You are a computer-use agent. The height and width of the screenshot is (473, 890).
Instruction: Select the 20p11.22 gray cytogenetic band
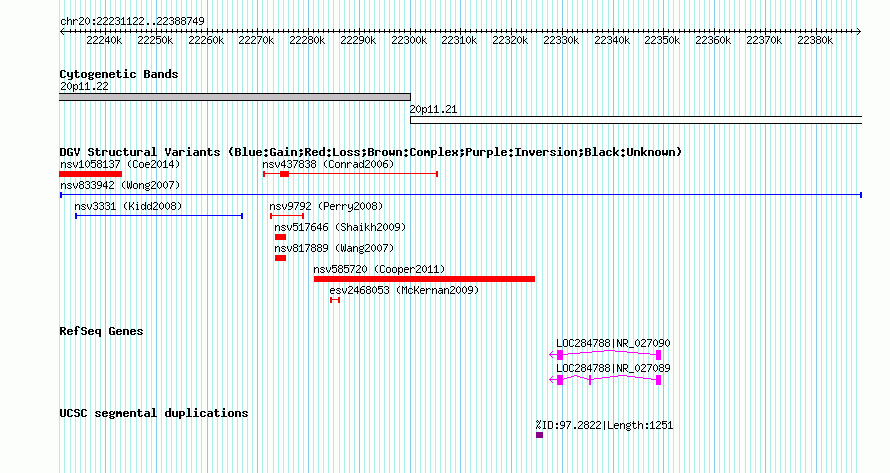coord(234,97)
